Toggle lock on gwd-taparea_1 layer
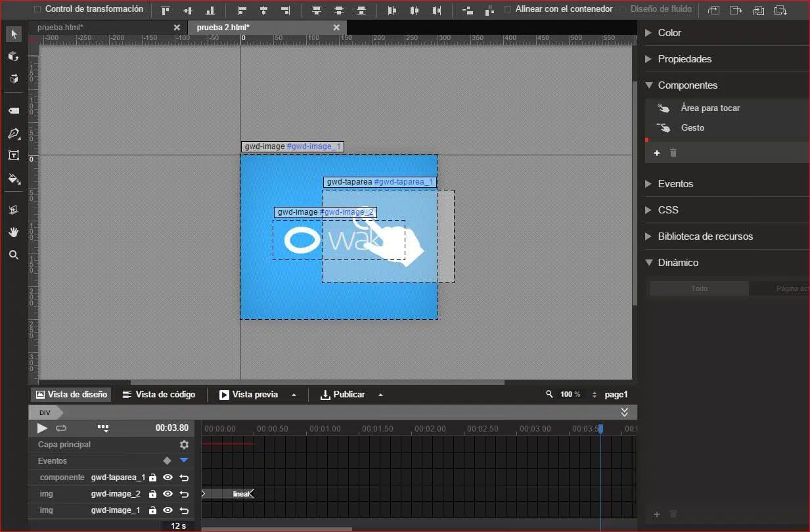The image size is (810, 532). [x=152, y=477]
